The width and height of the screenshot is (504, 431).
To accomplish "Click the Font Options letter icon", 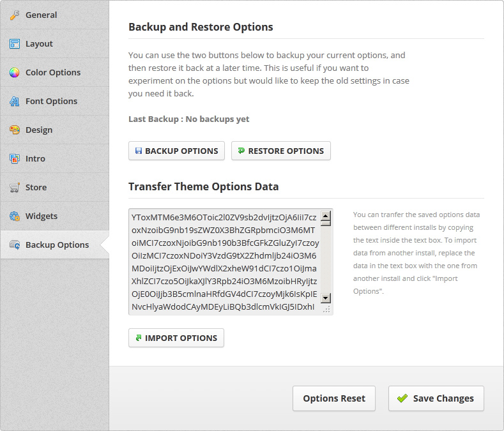I will pos(15,102).
